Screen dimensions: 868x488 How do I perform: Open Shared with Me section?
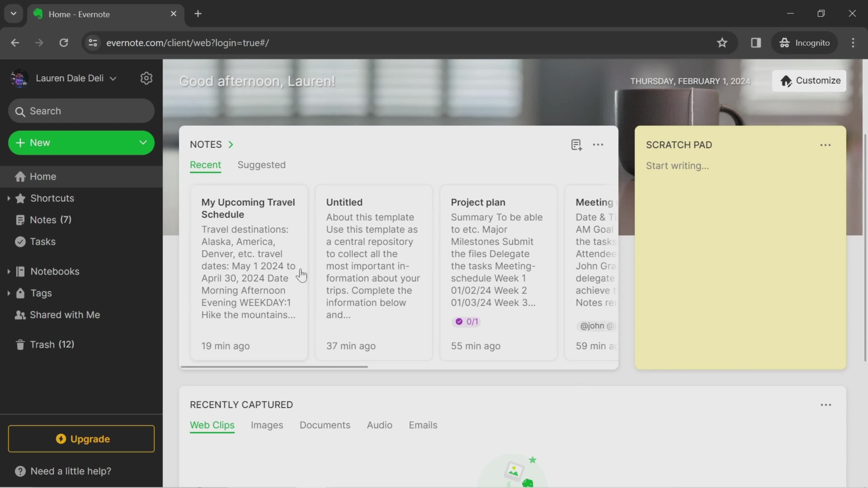coord(64,315)
